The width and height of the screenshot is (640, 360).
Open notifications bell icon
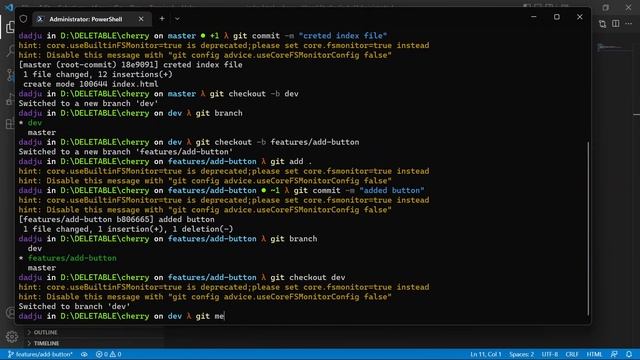point(629,354)
